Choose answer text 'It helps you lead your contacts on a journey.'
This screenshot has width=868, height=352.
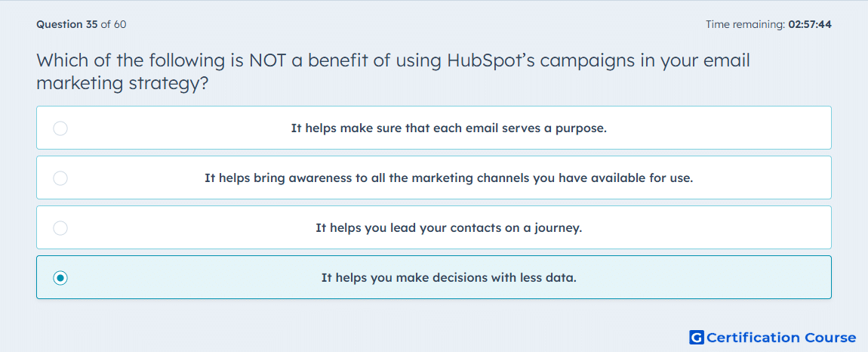coord(449,228)
